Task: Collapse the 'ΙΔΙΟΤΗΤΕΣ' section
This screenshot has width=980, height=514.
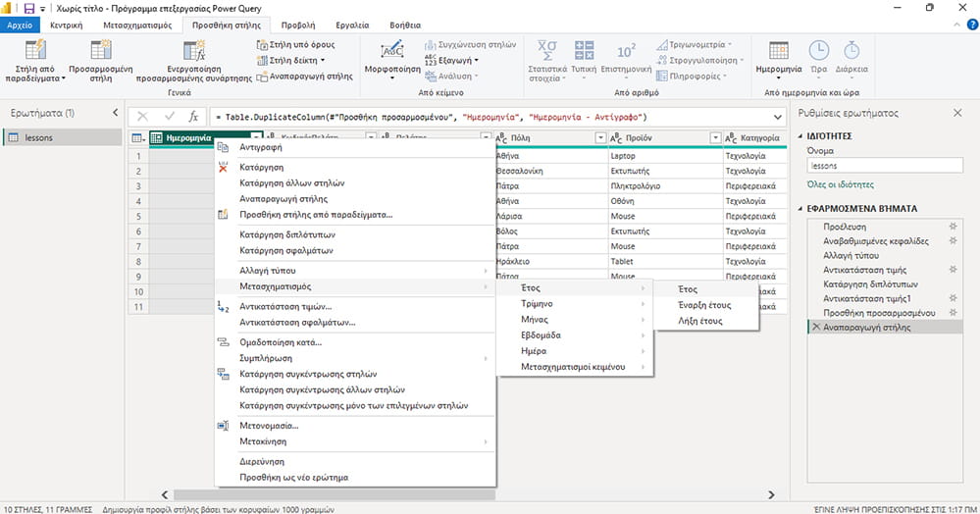Action: (x=800, y=135)
